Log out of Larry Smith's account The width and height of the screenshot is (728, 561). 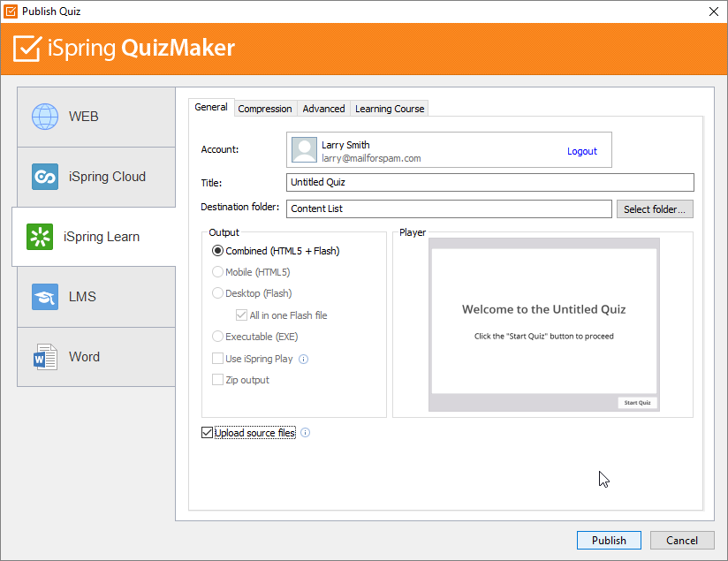click(x=581, y=151)
